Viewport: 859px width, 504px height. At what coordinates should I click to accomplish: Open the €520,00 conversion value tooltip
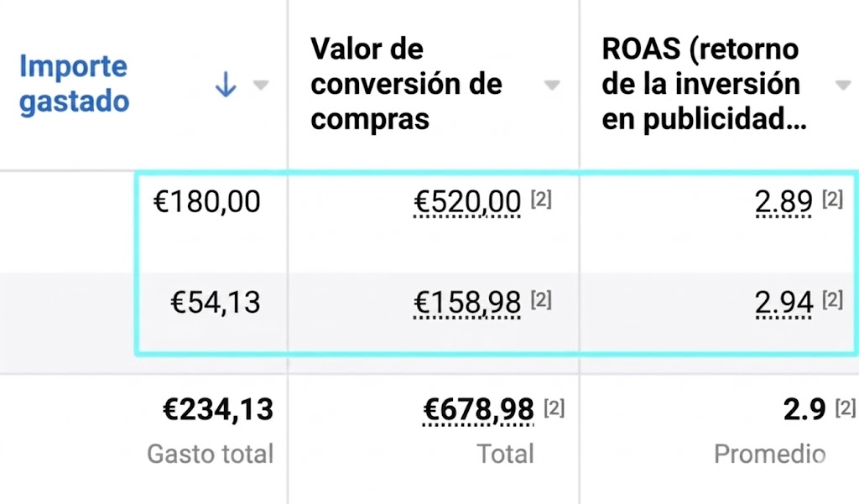tap(466, 201)
